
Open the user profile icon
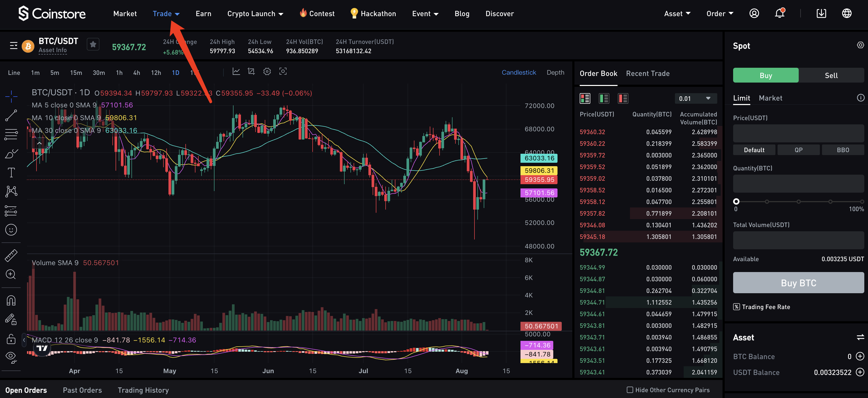pyautogui.click(x=754, y=13)
